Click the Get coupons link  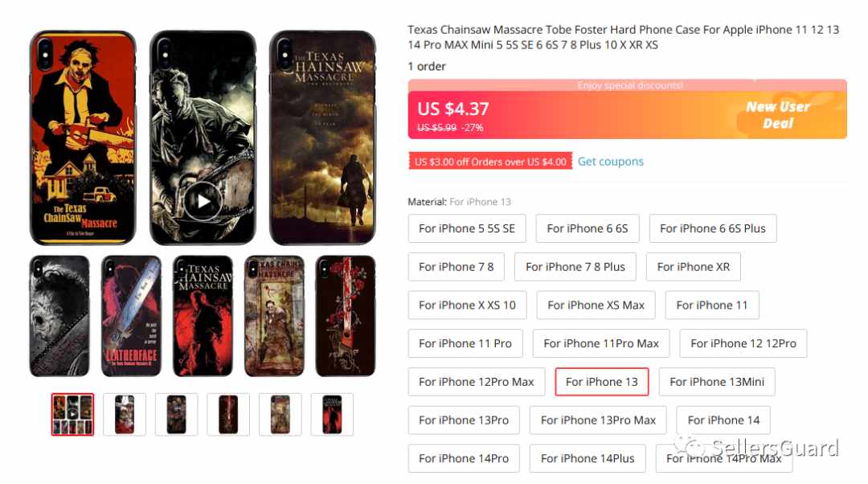coord(611,161)
